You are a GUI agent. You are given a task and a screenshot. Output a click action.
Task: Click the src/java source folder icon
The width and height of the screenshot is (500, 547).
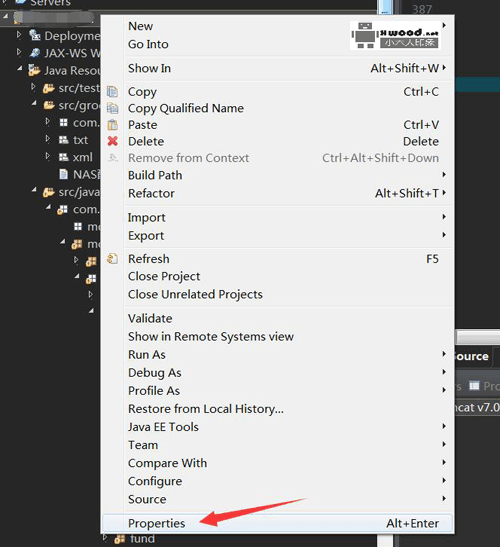(x=48, y=192)
